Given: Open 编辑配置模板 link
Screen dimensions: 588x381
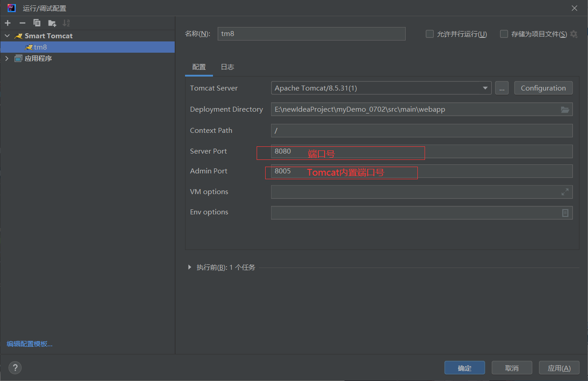Looking at the screenshot, I should 30,344.
